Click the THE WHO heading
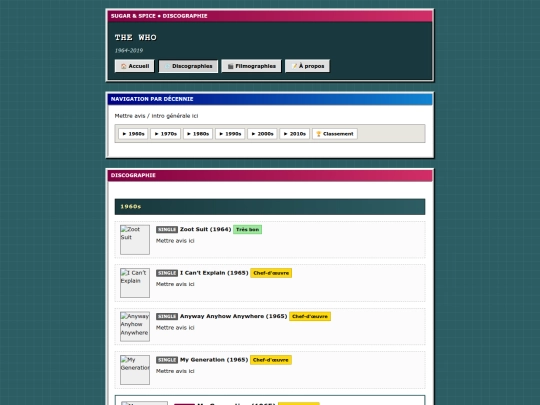540x405 pixels. pos(136,37)
